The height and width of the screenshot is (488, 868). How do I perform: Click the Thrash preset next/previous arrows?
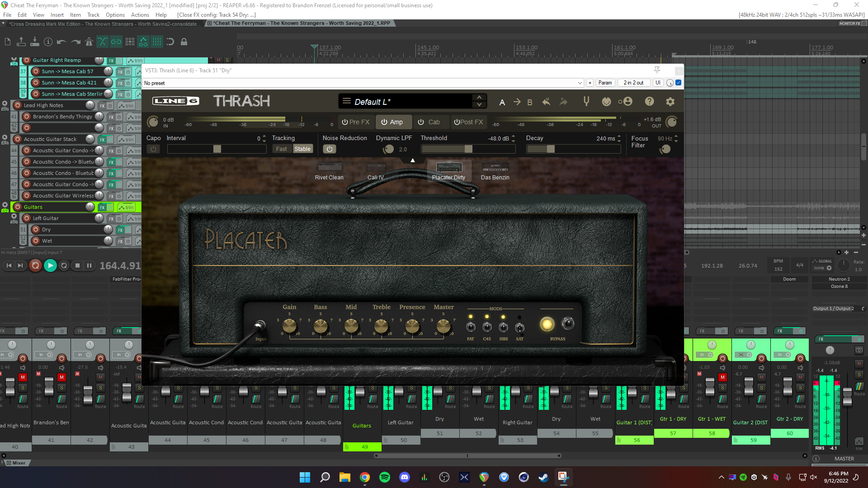point(479,101)
